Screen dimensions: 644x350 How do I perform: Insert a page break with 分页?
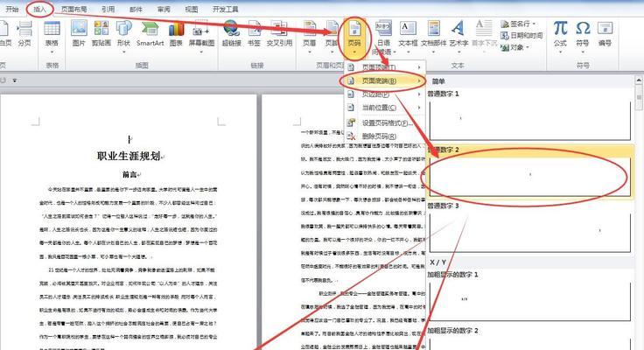[24, 34]
